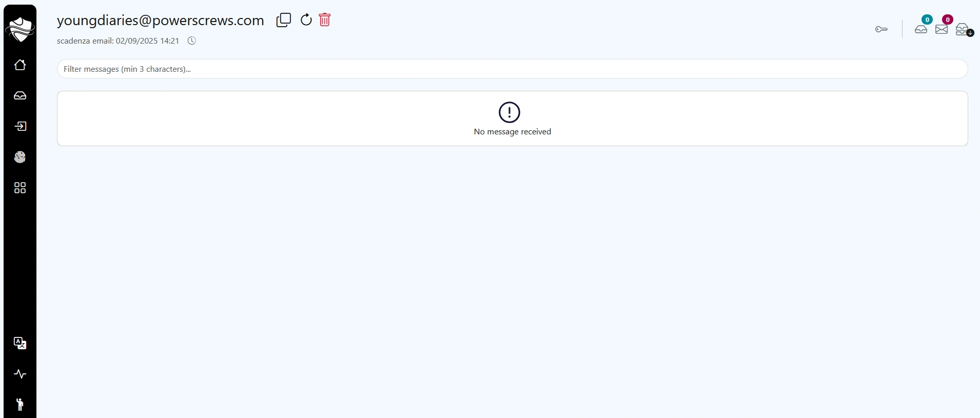Copy the email address to clipboard

pos(284,20)
